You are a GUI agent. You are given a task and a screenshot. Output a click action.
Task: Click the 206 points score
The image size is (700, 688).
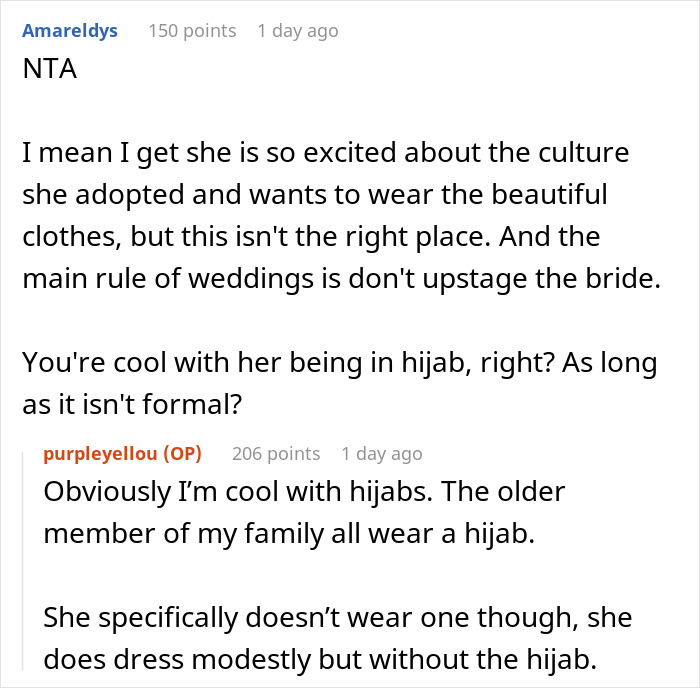click(x=276, y=454)
